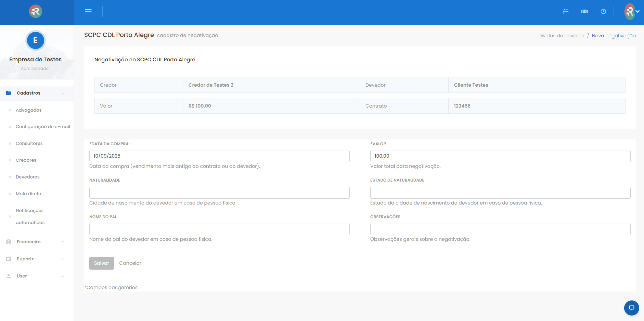Select Credores from the sidebar menu
Viewport: 644px width, 321px height.
(x=26, y=160)
